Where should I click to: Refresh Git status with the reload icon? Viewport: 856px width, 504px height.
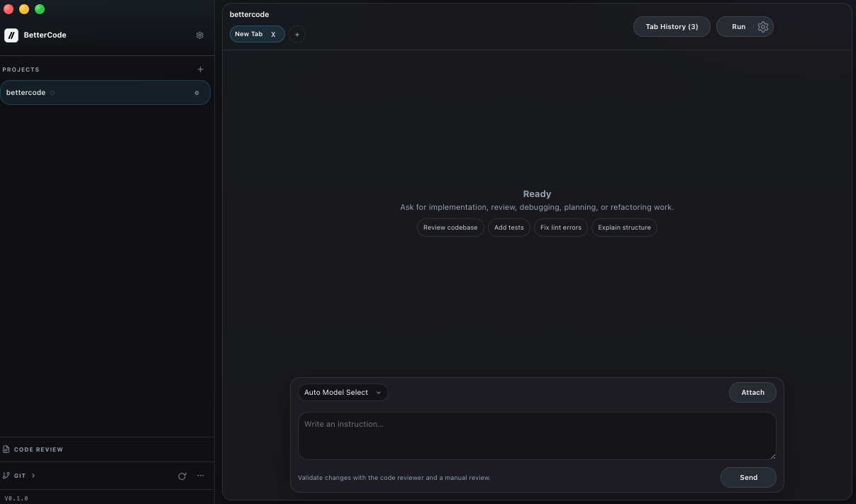pyautogui.click(x=182, y=476)
